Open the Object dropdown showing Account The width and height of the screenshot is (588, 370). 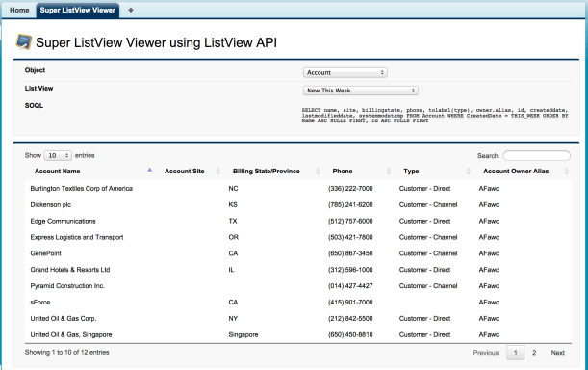[345, 72]
